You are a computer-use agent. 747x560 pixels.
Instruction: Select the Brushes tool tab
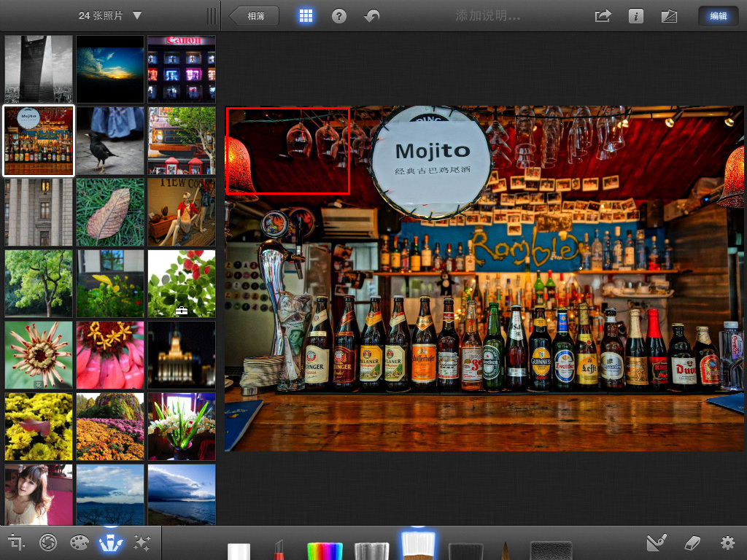[110, 542]
